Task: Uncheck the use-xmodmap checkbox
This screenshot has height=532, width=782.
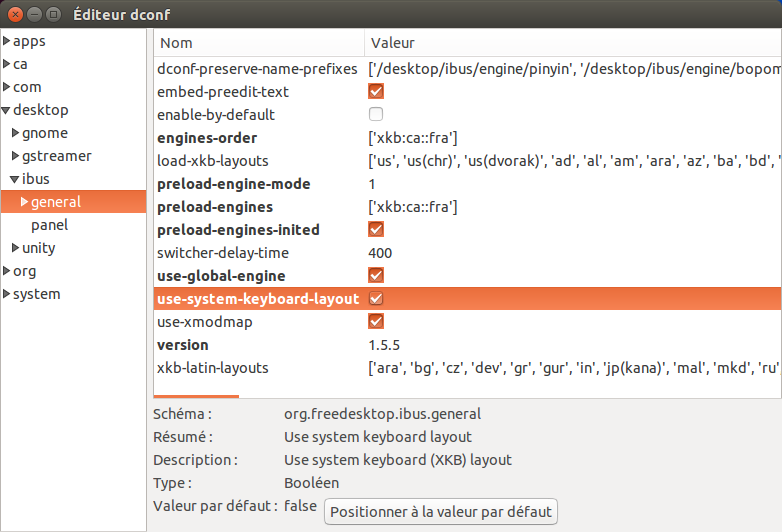Action: 376,322
